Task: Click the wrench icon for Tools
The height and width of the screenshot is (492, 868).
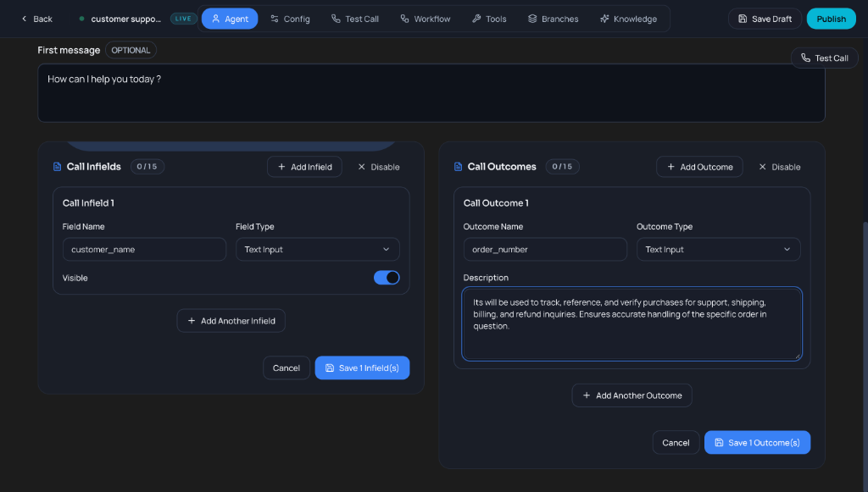Action: coord(476,18)
